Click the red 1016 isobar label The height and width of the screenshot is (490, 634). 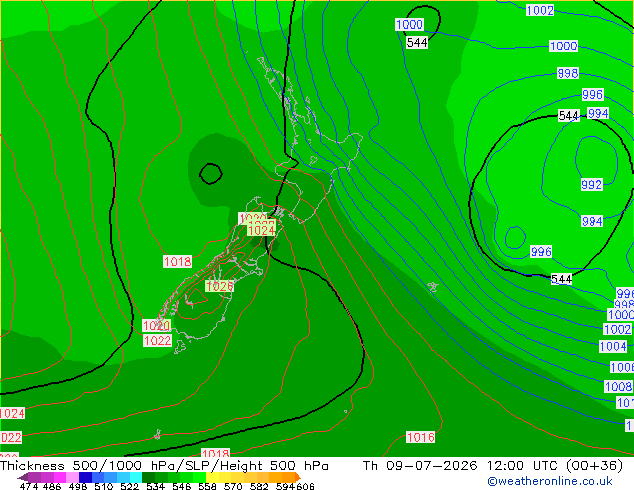[x=421, y=437]
